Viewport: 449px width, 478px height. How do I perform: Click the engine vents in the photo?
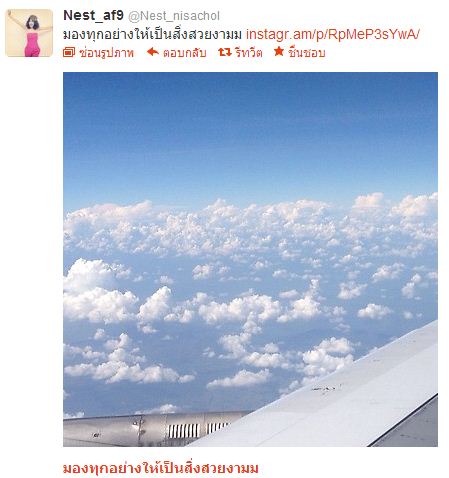point(199,431)
